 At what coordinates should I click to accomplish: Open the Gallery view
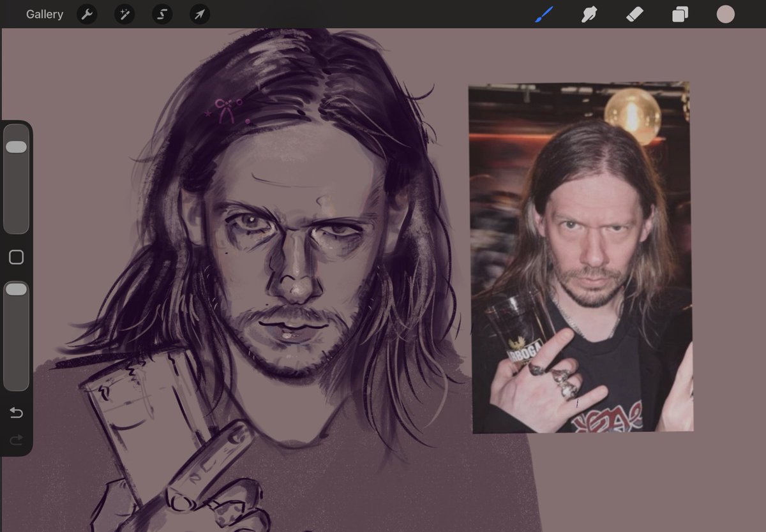click(x=45, y=14)
